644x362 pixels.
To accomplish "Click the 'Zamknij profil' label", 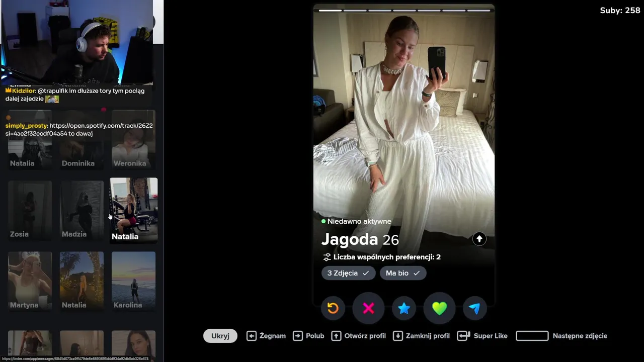I will (428, 336).
